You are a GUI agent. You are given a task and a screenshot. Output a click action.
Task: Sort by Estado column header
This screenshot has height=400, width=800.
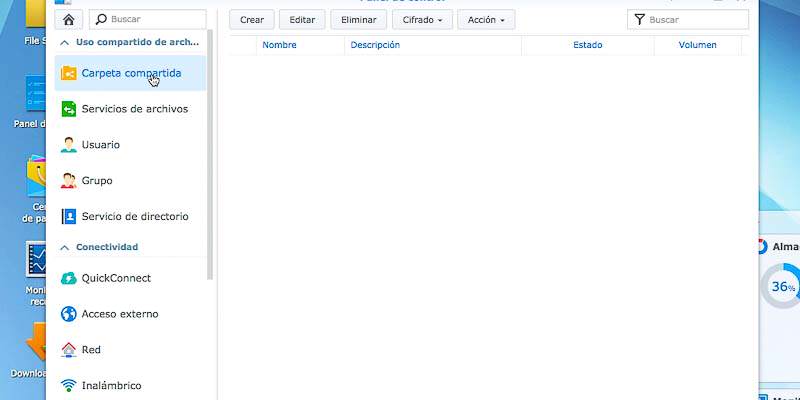tap(588, 45)
